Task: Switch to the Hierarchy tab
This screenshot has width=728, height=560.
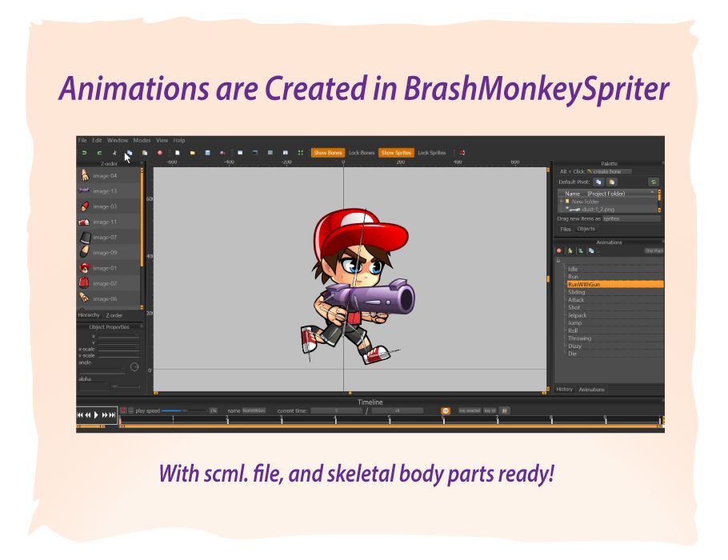Action: coord(89,315)
